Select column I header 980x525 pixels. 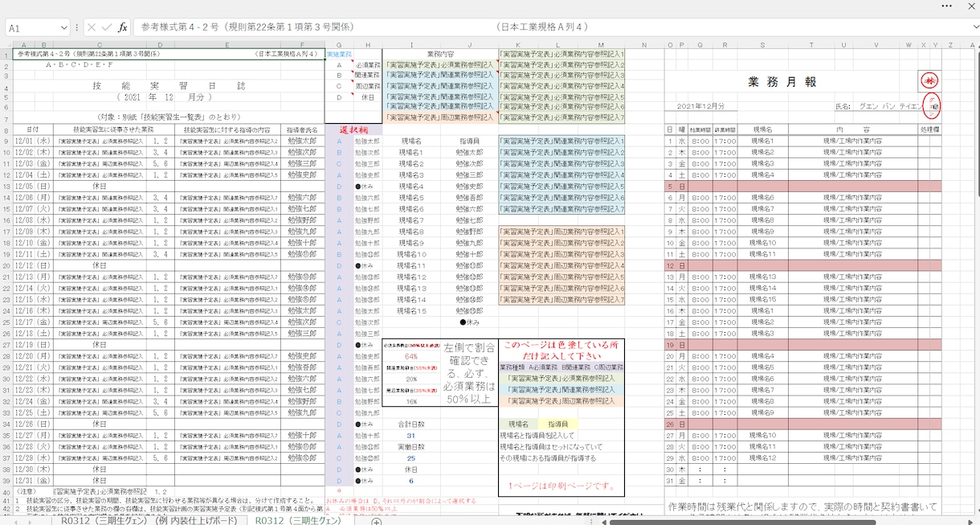[x=411, y=45]
